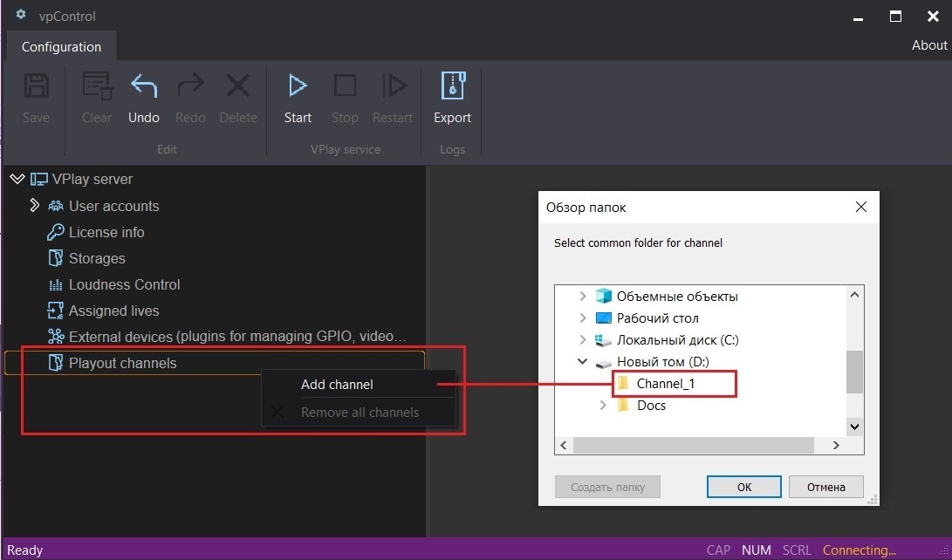The image size is (952, 560).
Task: Select the Docs folder in the tree
Action: click(651, 406)
